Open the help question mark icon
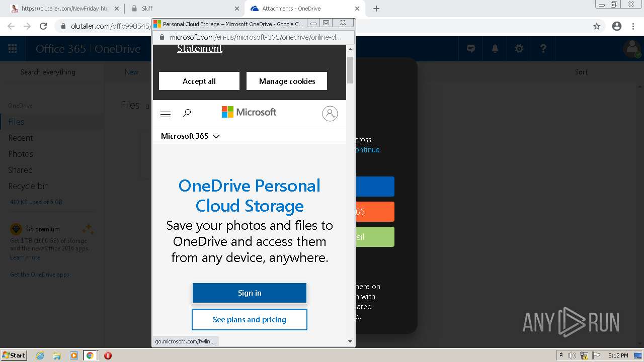The width and height of the screenshot is (644, 362). 543,49
